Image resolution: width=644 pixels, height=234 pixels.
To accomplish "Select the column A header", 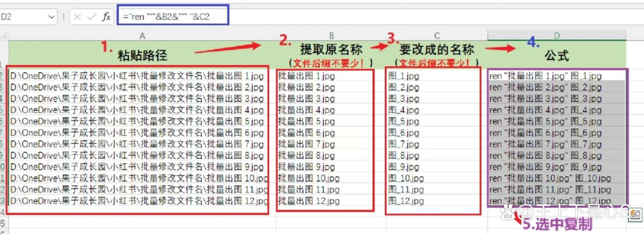I will click(x=142, y=35).
